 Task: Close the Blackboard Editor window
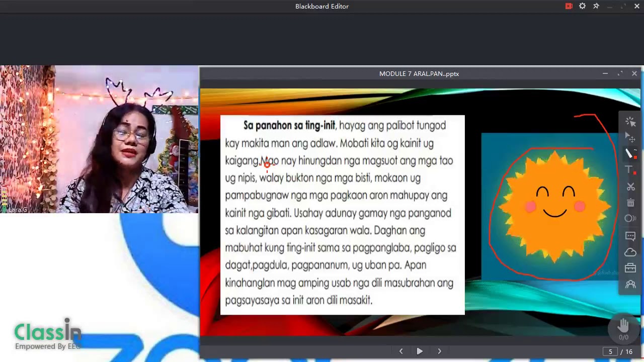(637, 6)
